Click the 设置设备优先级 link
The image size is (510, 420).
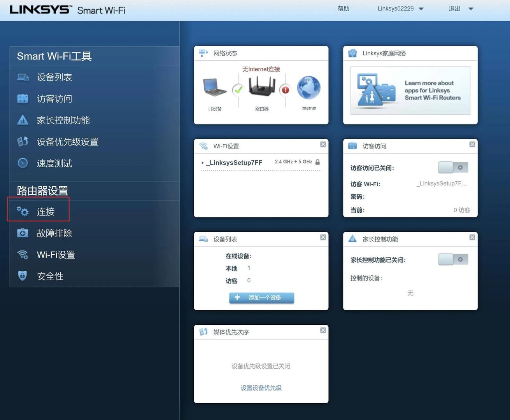coord(261,388)
